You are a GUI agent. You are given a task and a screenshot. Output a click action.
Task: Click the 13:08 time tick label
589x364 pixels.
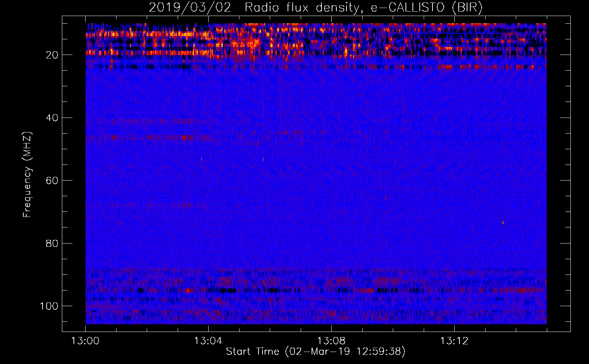click(x=331, y=341)
